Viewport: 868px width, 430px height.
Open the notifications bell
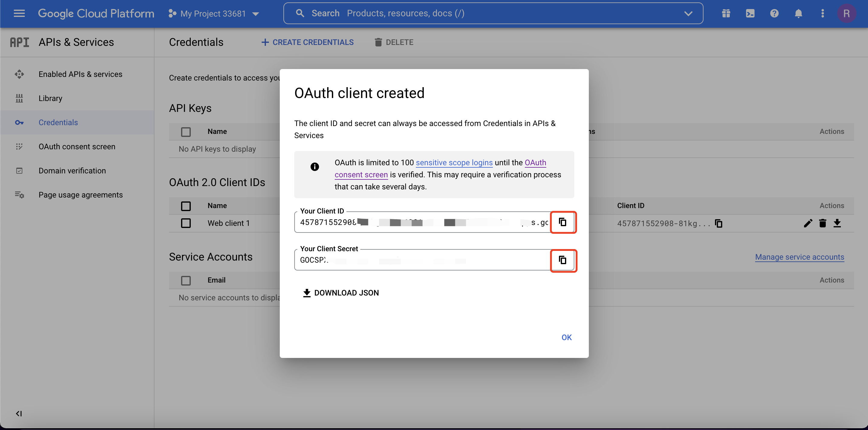798,14
